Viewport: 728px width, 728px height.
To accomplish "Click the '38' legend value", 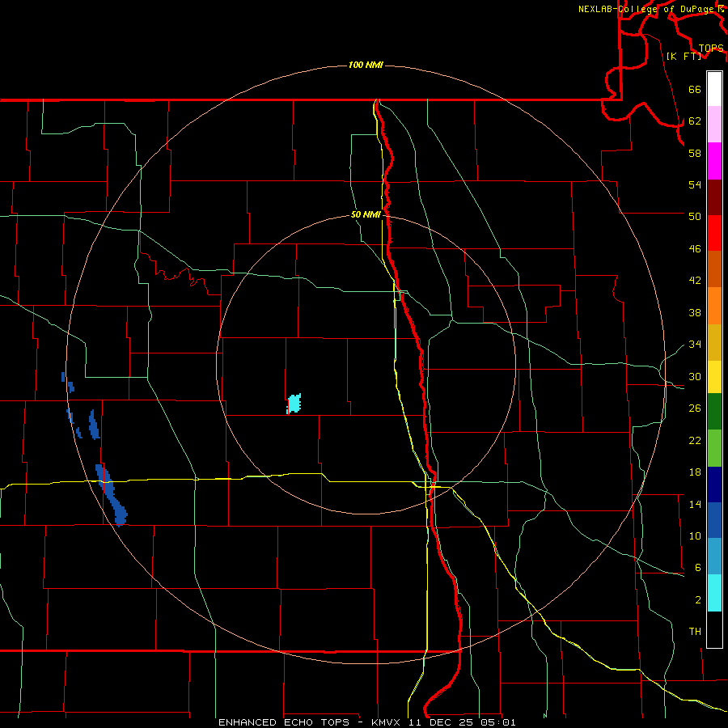I will point(695,312).
